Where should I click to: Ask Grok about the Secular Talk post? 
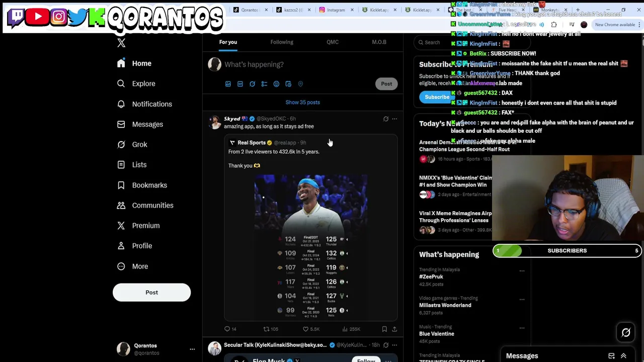(x=386, y=345)
